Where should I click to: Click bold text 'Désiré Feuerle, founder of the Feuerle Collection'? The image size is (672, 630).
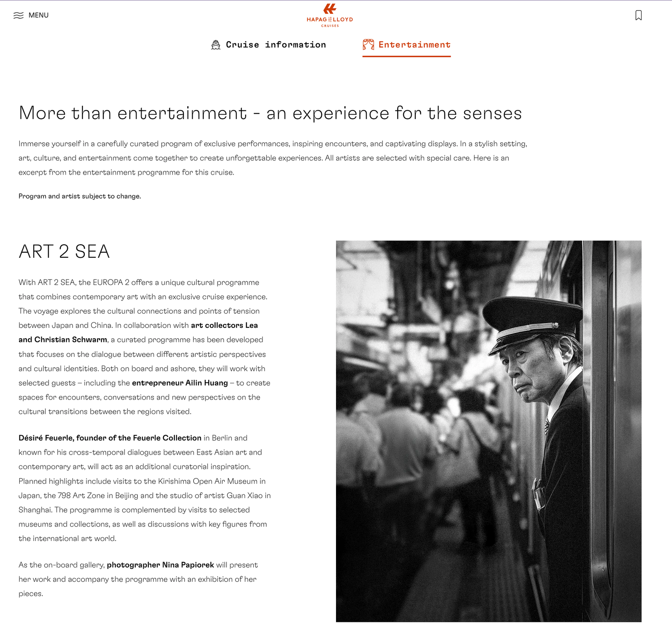pyautogui.click(x=110, y=438)
